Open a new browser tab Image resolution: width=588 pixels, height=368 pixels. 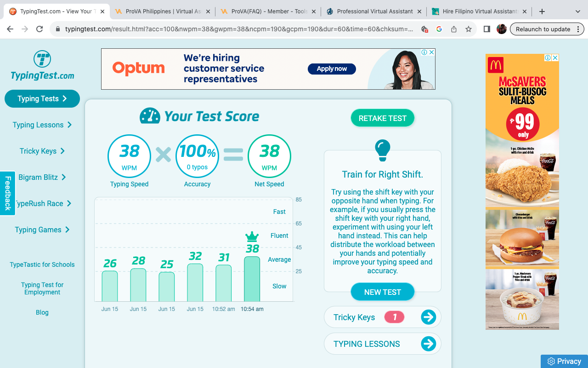(x=542, y=11)
